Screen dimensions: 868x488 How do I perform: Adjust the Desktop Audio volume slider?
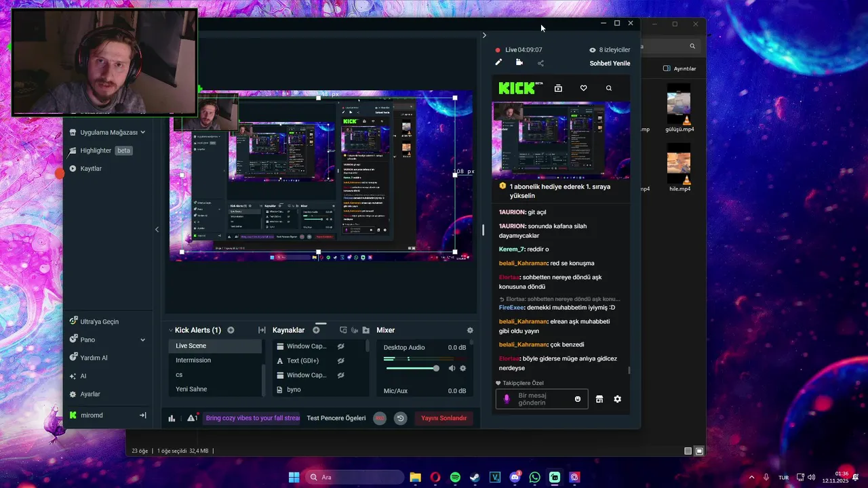(412, 368)
